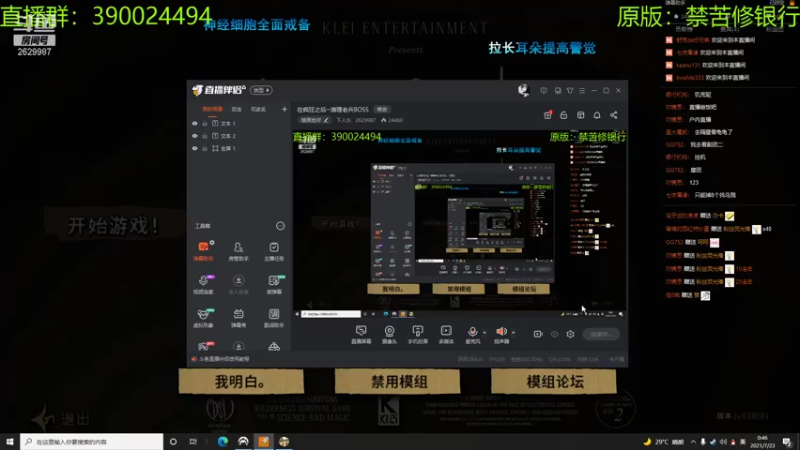800x450 pixels.
Task: Click the unlock padlock icon in header
Action: coord(564,115)
